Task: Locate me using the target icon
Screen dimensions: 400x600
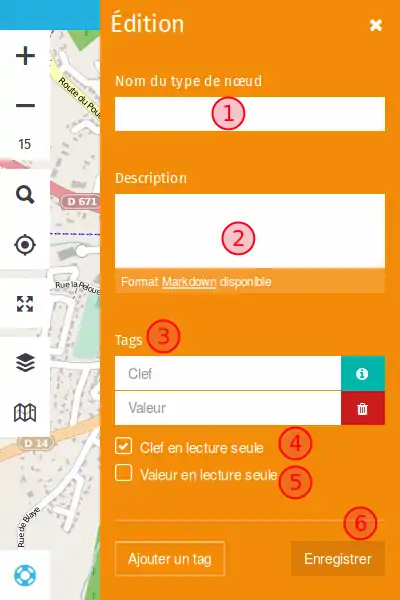Action: (25, 245)
